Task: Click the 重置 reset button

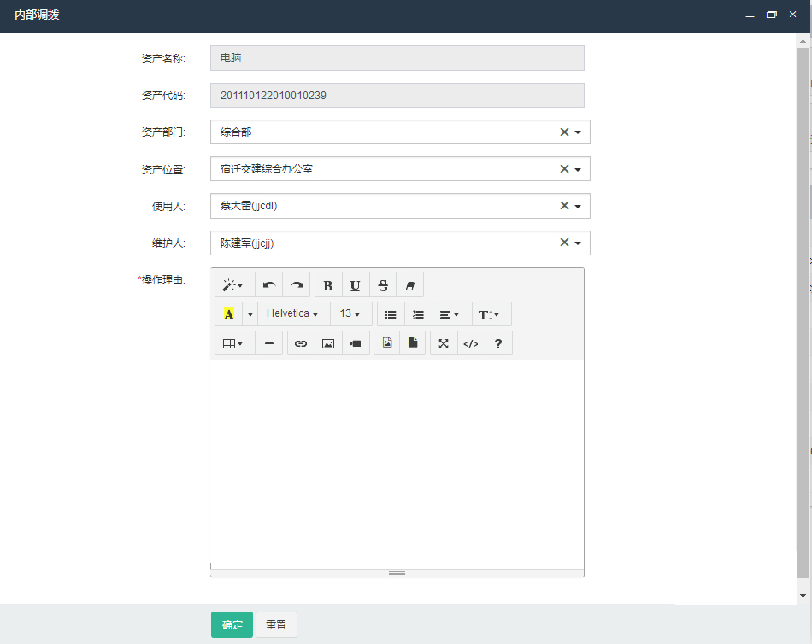Action: point(276,625)
